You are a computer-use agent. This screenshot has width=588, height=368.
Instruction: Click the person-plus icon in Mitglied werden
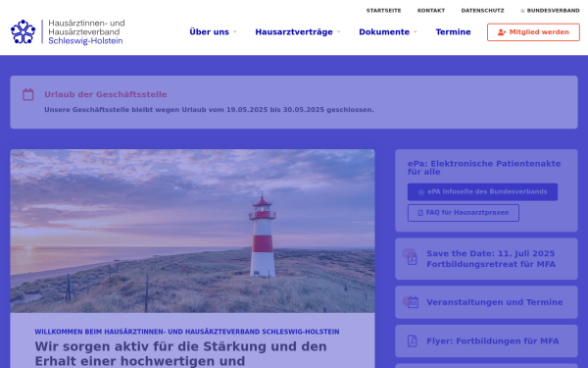(502, 32)
